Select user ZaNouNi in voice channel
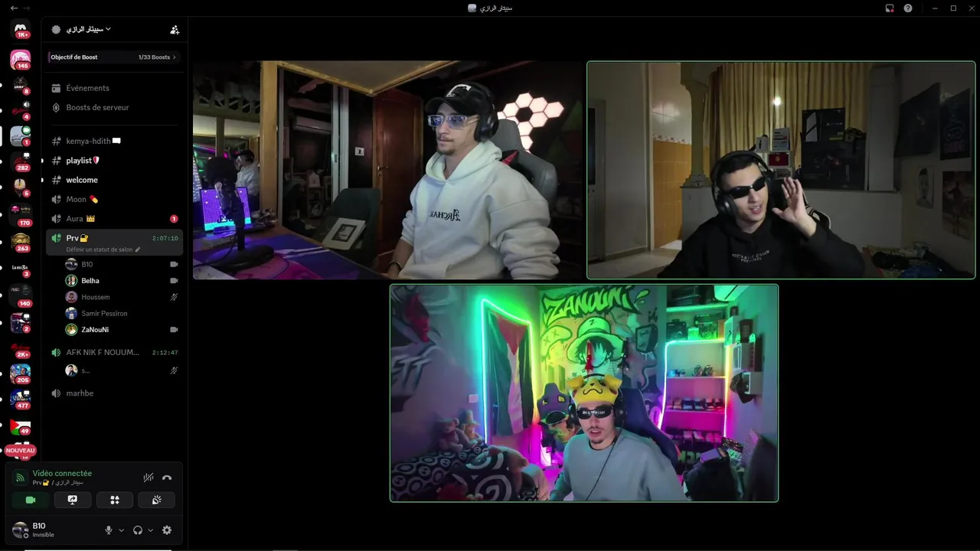Screen dimensions: 980x551 122,330
